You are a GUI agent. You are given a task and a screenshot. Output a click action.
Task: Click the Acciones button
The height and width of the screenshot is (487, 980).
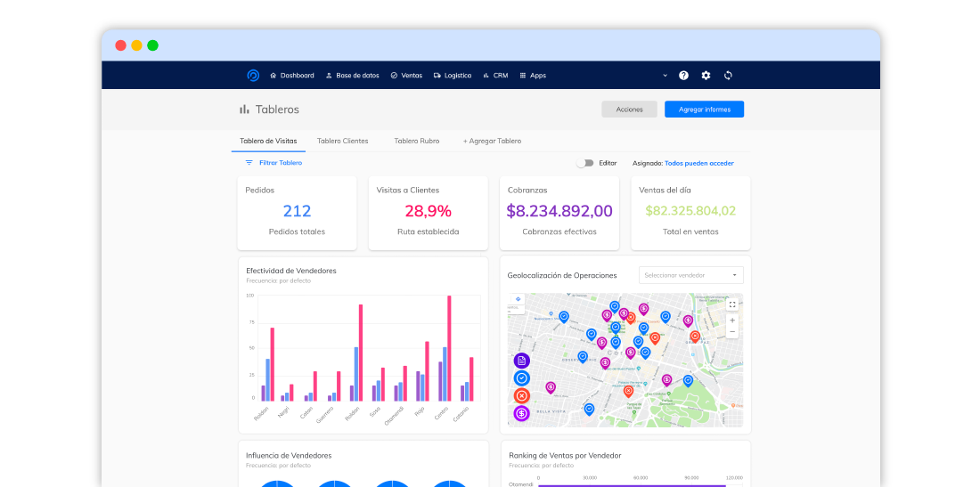pos(629,110)
